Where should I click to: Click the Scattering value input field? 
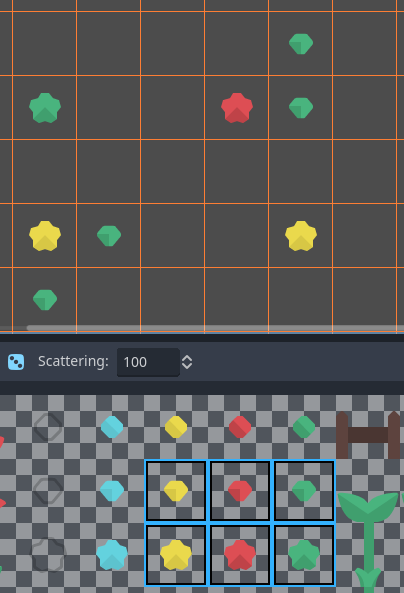[x=148, y=362]
